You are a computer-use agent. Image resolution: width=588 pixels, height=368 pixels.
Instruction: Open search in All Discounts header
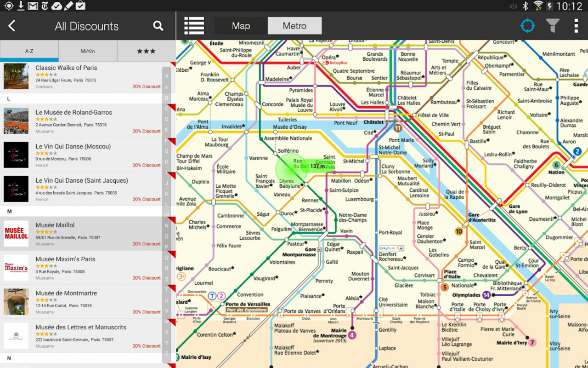point(158,26)
